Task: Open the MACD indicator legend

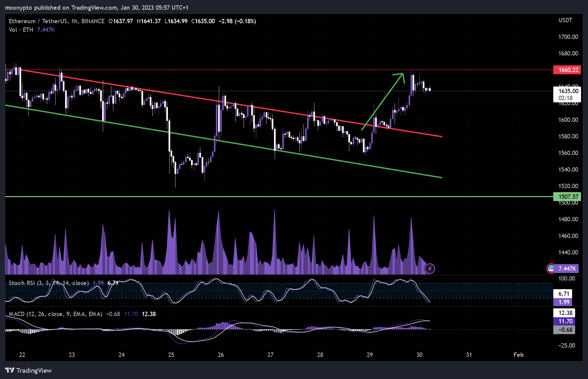Action: coord(56,314)
